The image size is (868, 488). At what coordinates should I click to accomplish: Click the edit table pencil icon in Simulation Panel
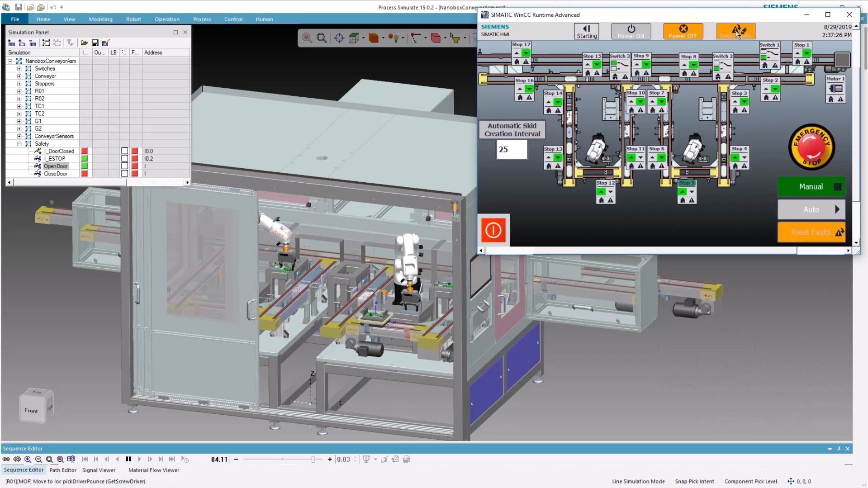click(106, 43)
